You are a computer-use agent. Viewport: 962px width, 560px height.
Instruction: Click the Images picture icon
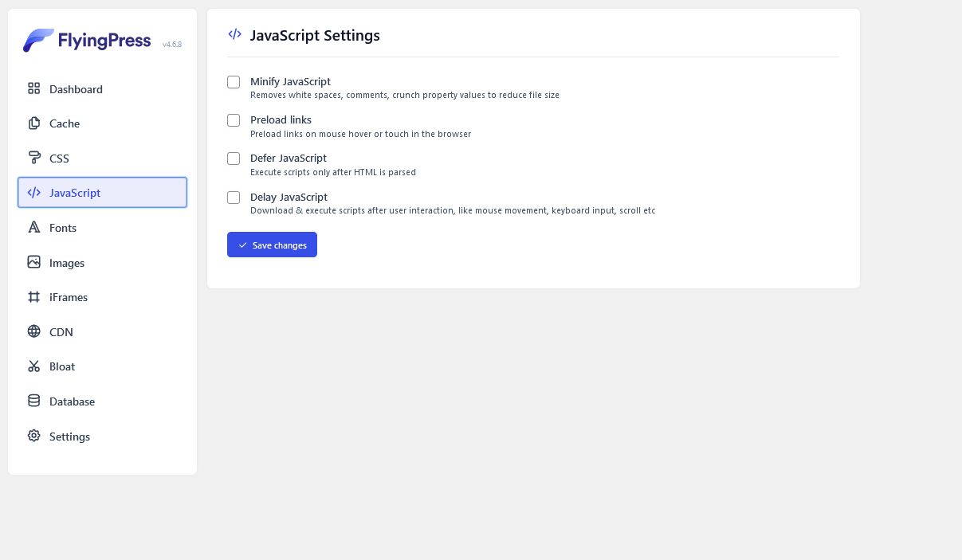(33, 262)
